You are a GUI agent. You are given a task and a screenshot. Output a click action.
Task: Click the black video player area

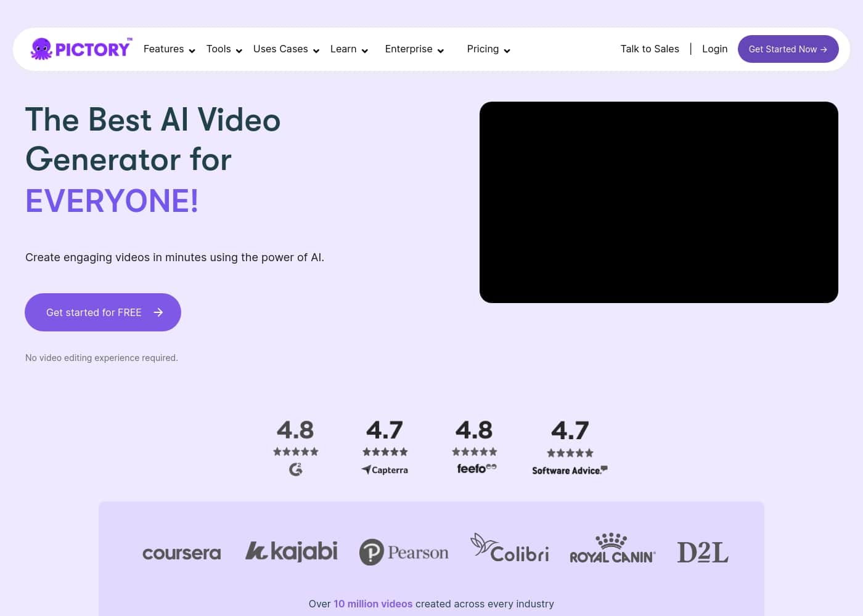(659, 202)
